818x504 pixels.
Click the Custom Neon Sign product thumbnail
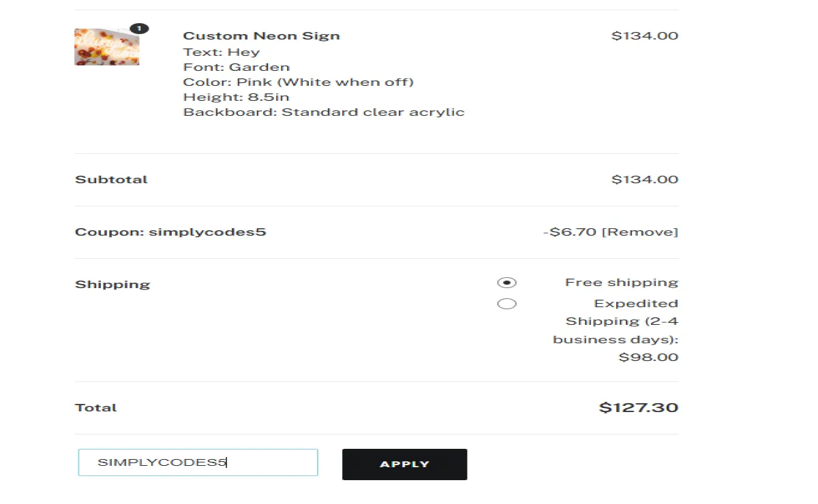106,47
